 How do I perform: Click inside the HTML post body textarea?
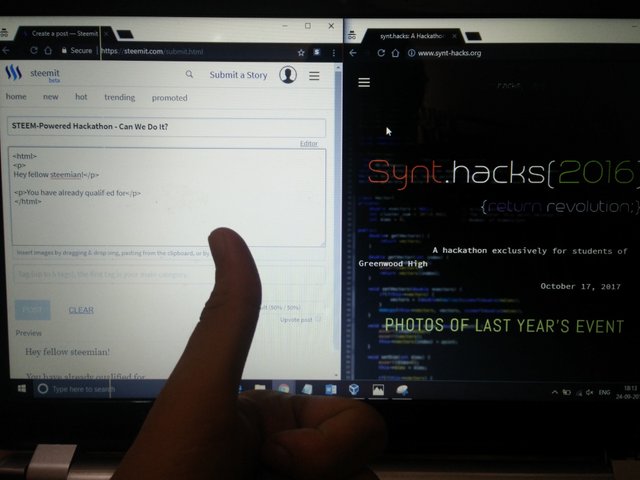pos(167,197)
